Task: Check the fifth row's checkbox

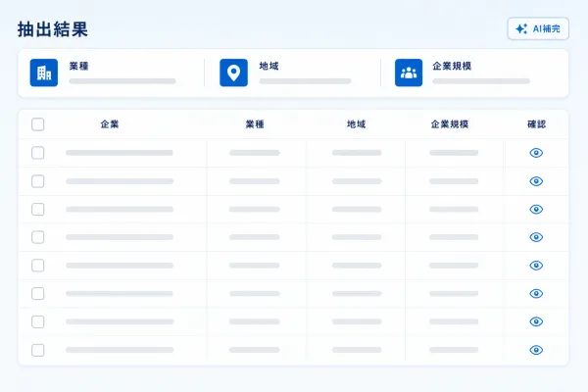Action: (38, 266)
